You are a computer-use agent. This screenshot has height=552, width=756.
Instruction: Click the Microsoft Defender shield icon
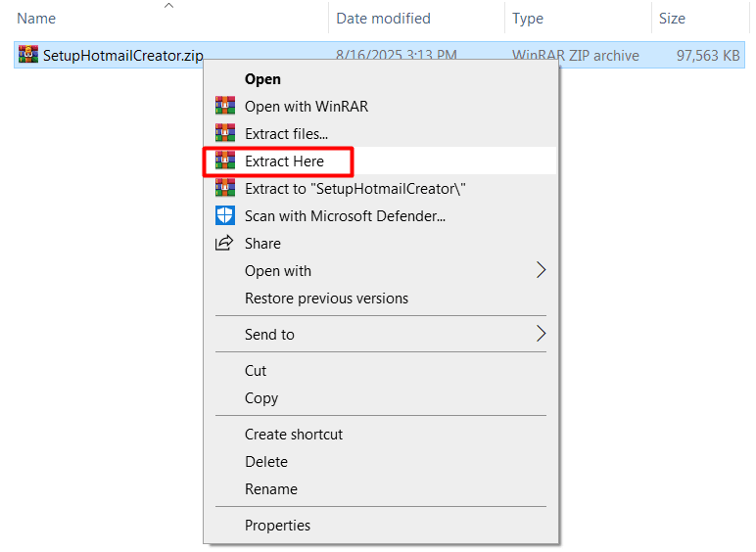[x=225, y=215]
